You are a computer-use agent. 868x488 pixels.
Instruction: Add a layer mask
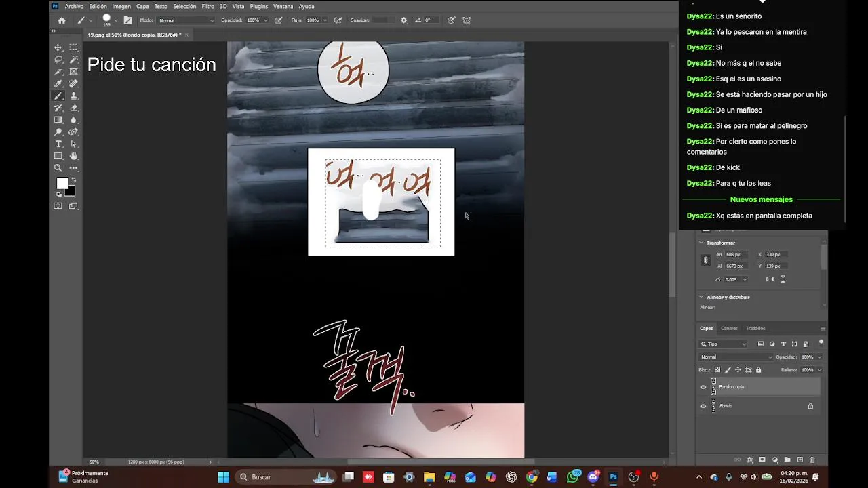[762, 460]
